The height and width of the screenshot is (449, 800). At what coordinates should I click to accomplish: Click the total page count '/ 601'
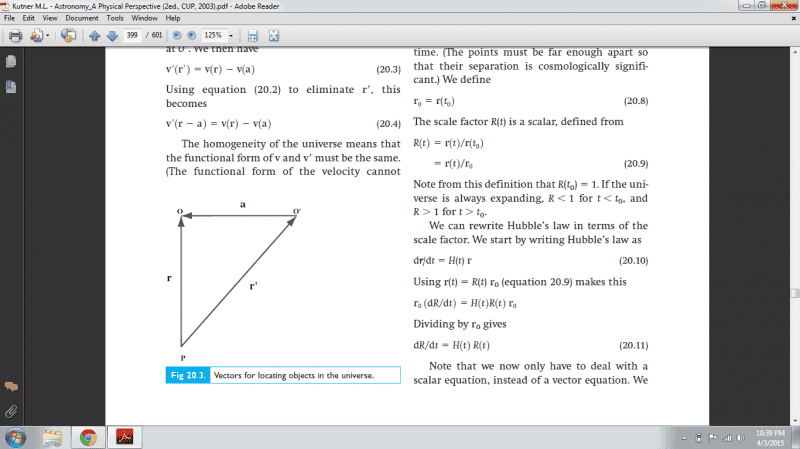[x=155, y=35]
